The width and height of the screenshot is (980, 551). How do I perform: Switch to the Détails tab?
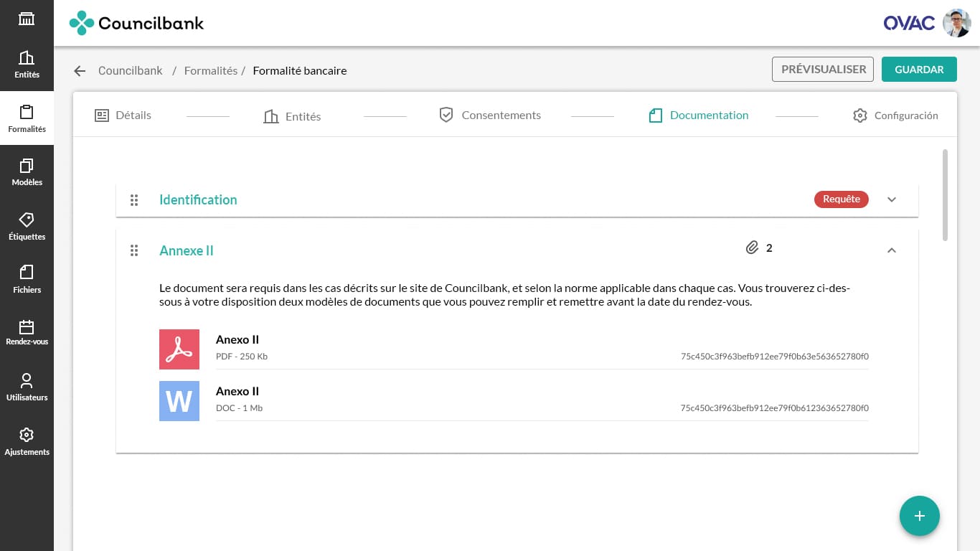click(123, 116)
